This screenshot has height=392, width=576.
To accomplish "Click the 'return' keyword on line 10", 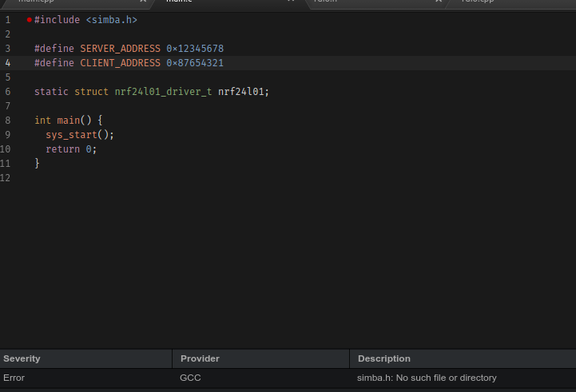I will (63, 149).
